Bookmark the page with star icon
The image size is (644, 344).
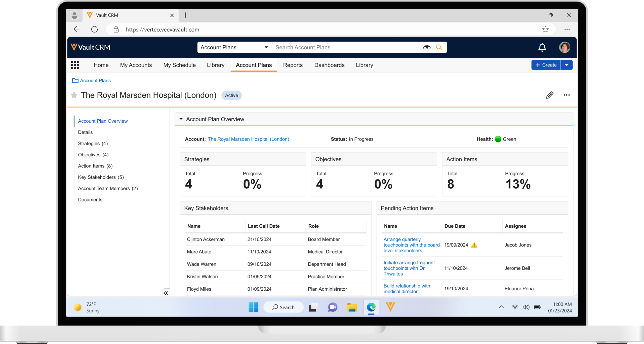(x=545, y=29)
